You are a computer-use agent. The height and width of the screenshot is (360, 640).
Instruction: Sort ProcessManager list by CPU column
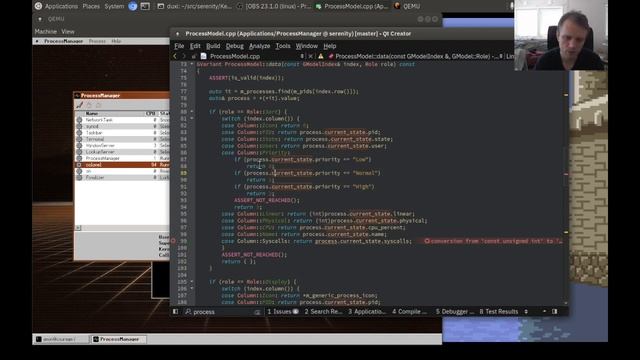[x=151, y=113]
